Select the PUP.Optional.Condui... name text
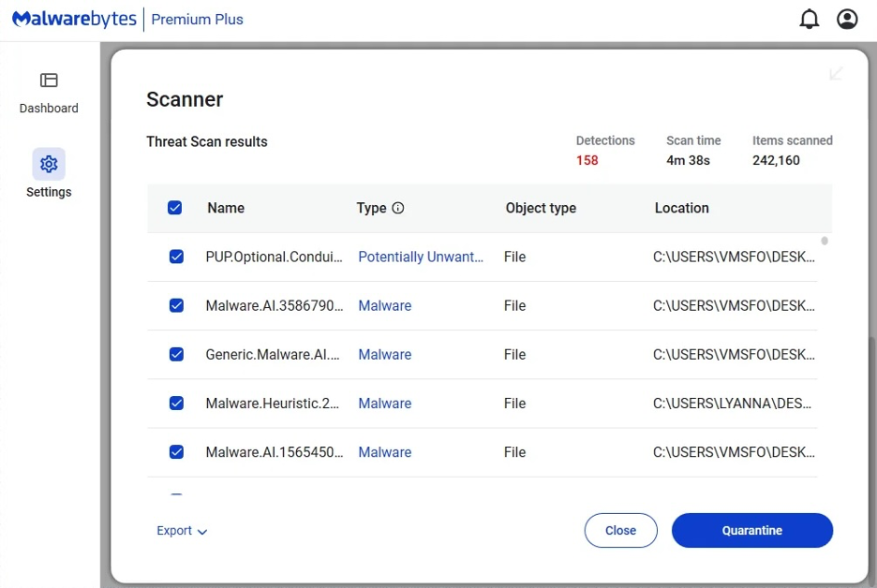This screenshot has width=877, height=588. [274, 257]
